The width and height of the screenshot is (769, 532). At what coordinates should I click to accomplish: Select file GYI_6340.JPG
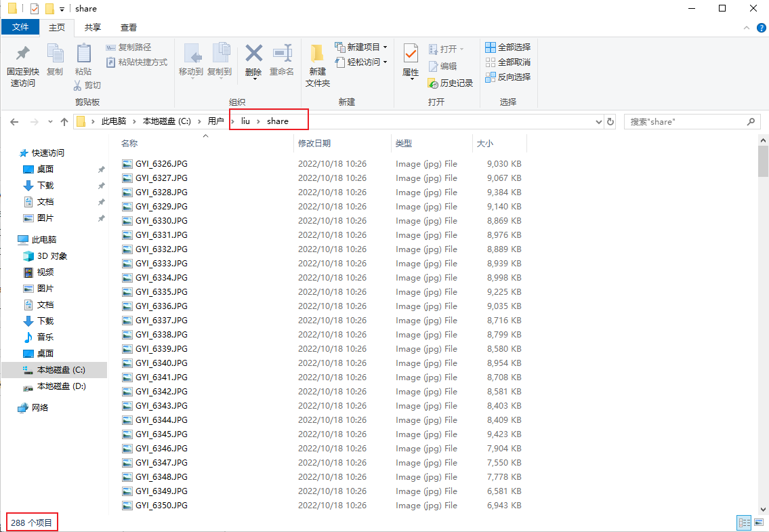pos(161,363)
